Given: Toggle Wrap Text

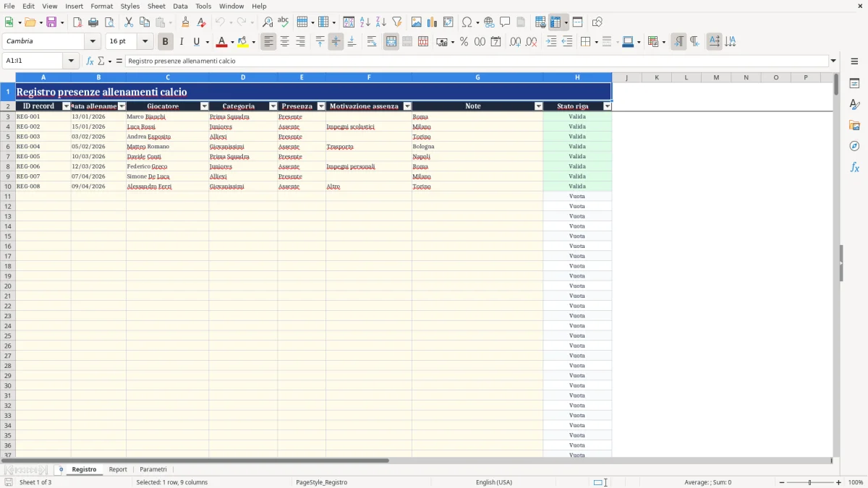Looking at the screenshot, I should 372,42.
